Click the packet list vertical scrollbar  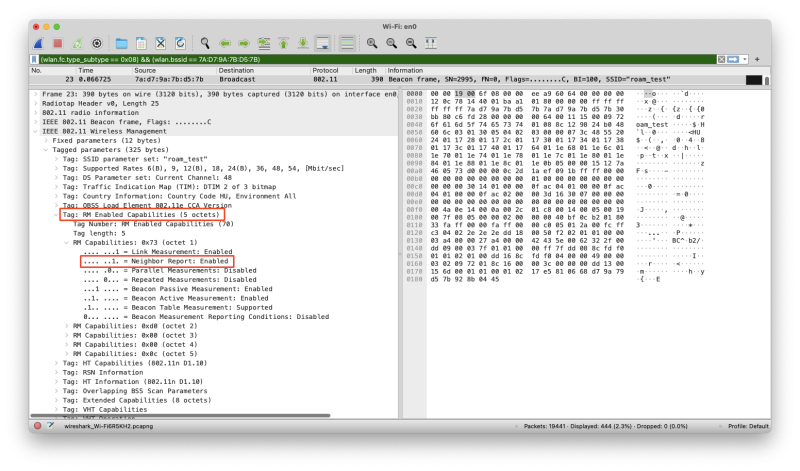pos(767,80)
